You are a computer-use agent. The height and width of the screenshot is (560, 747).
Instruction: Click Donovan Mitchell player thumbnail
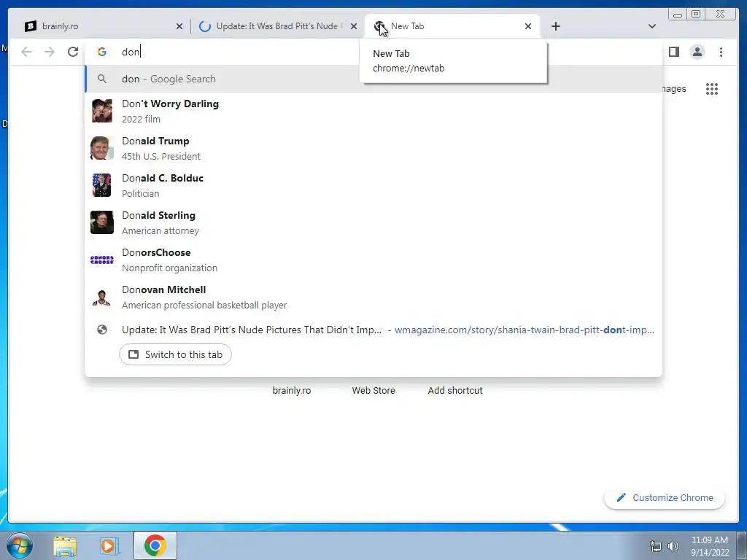102,297
